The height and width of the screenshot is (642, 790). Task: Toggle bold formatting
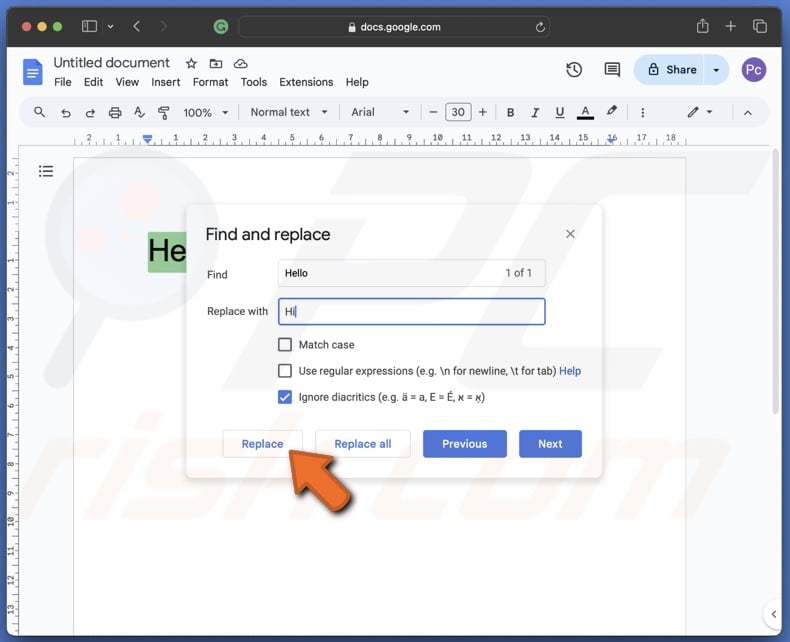(510, 112)
